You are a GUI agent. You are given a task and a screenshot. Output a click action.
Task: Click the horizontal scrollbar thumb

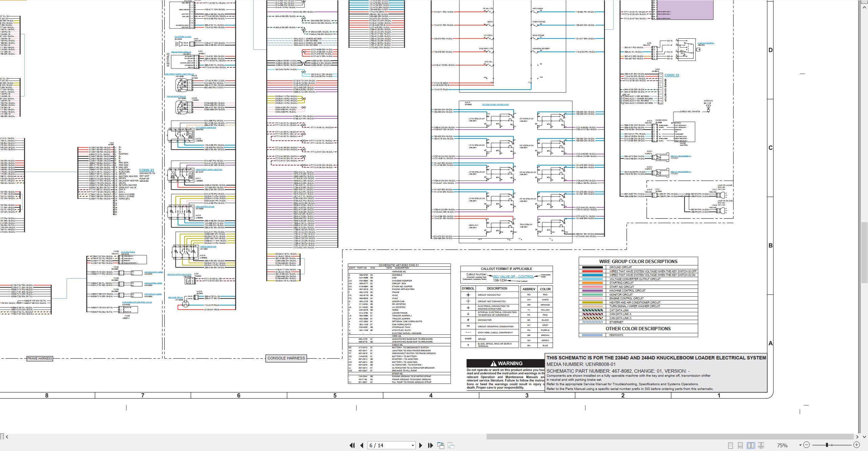point(670,437)
